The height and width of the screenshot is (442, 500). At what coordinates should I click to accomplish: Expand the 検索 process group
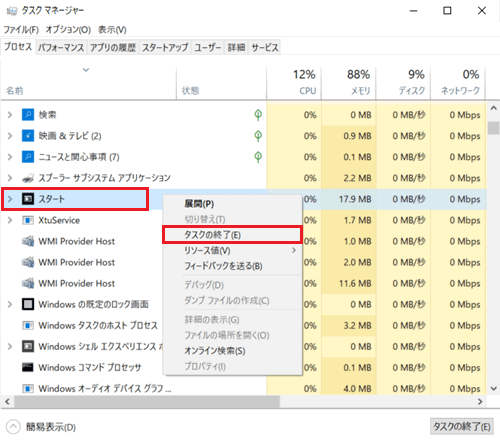coord(10,115)
